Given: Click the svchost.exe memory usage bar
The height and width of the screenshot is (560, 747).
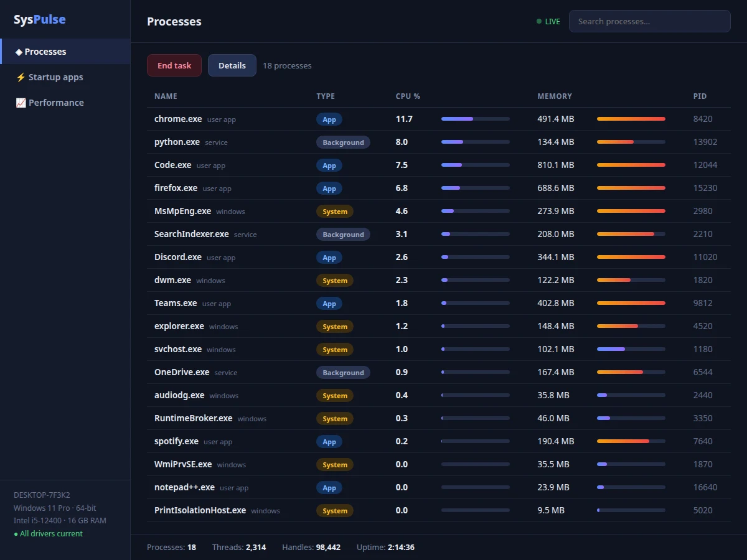Looking at the screenshot, I should pyautogui.click(x=631, y=349).
